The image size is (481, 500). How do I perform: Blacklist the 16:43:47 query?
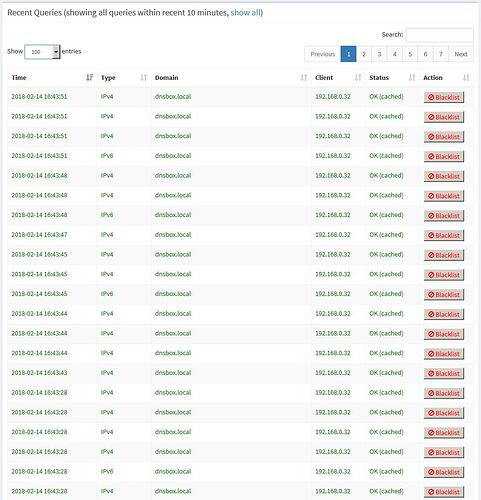(444, 235)
